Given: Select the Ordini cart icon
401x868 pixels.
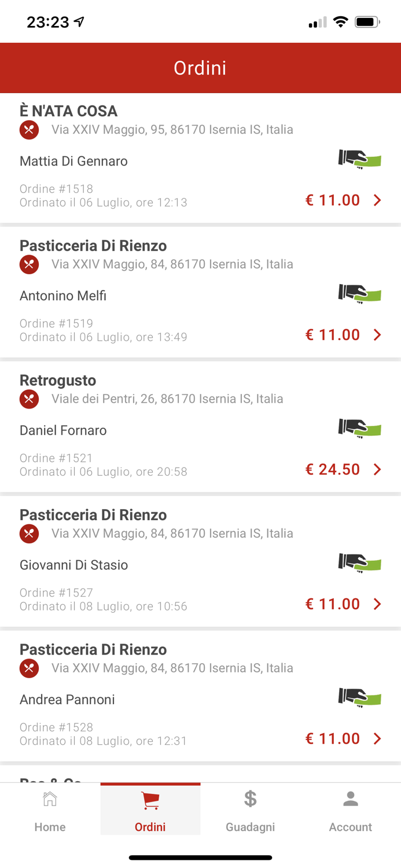Looking at the screenshot, I should pos(150,798).
